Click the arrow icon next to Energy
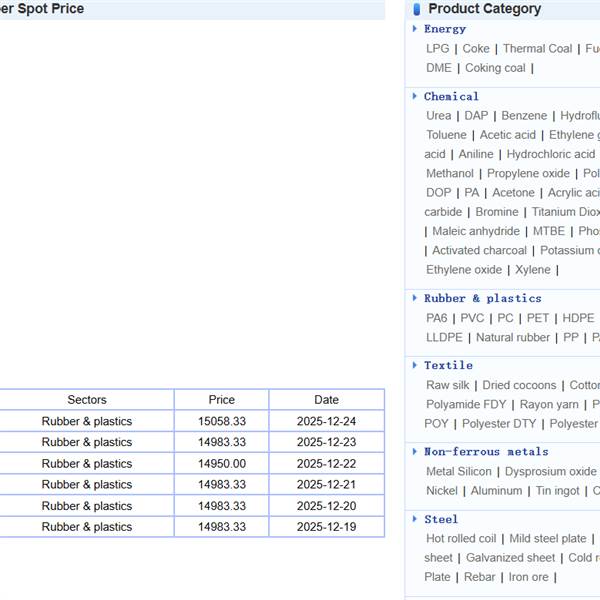This screenshot has height=600, width=600. coord(415,29)
